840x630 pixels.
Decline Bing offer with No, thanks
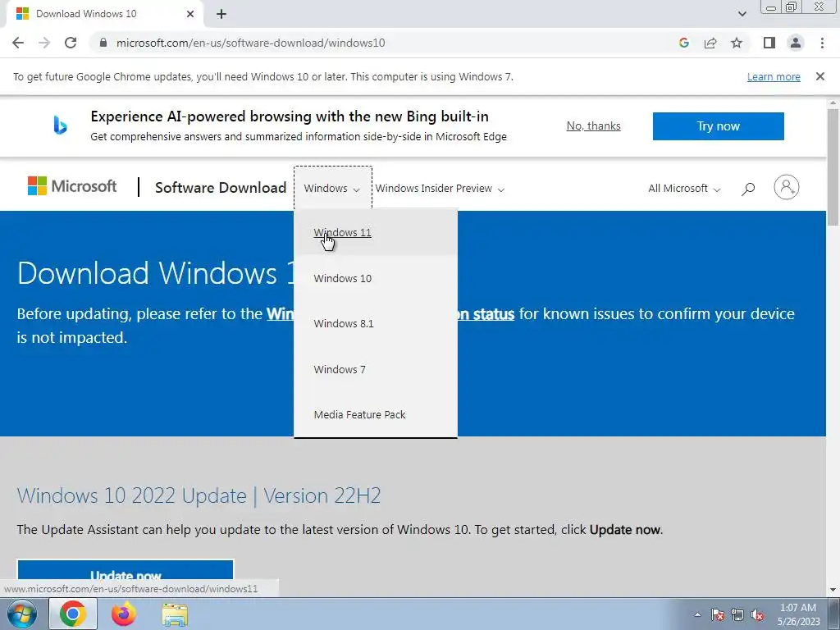click(x=594, y=126)
